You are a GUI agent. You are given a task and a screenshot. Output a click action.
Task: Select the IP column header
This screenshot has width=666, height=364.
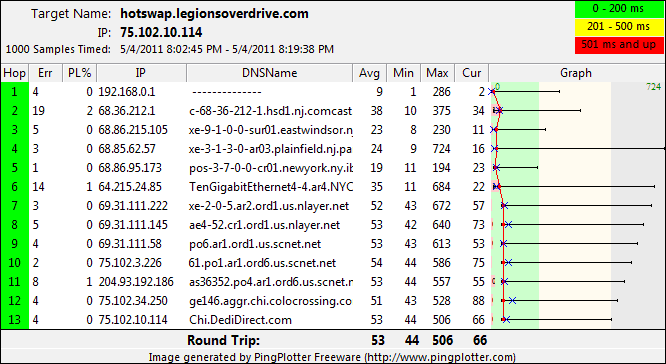[x=141, y=73]
